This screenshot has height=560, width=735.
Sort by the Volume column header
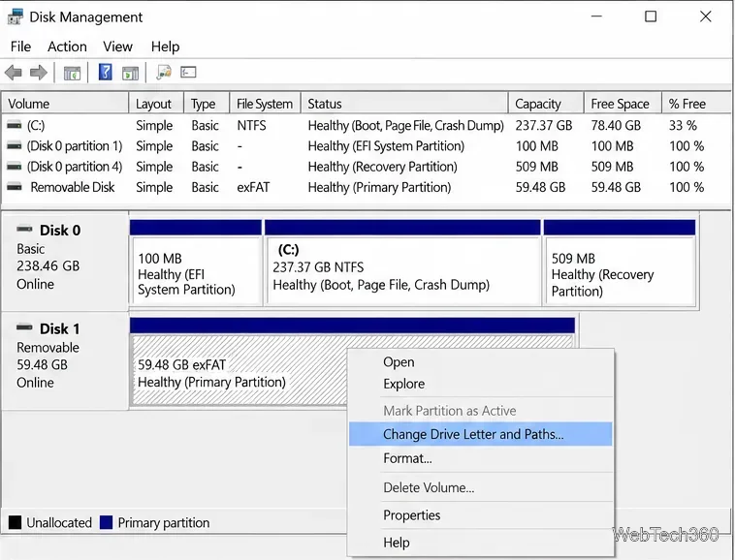point(65,104)
